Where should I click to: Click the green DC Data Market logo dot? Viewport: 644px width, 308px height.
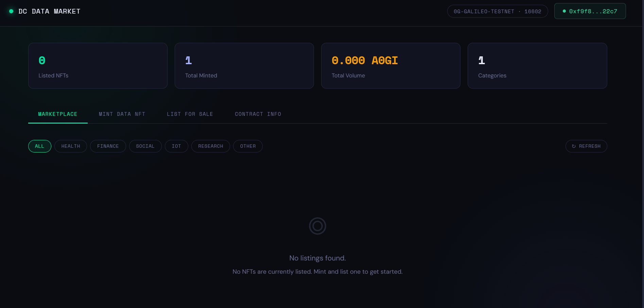click(11, 11)
